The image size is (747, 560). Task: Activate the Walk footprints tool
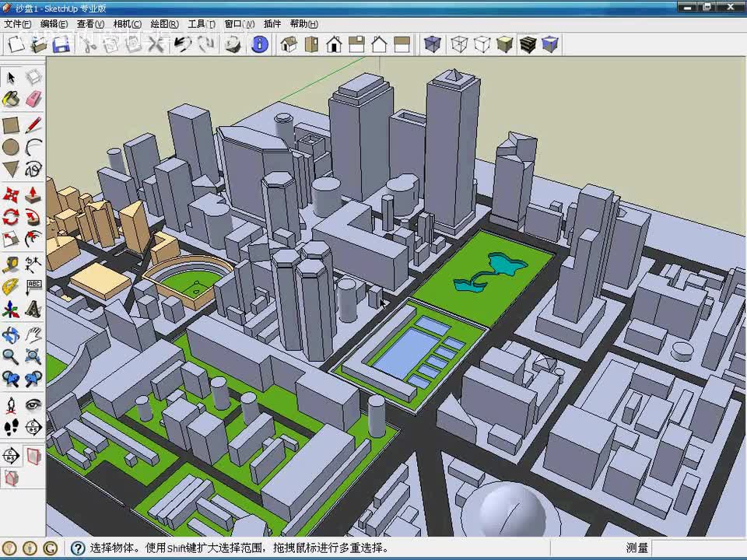point(11,427)
